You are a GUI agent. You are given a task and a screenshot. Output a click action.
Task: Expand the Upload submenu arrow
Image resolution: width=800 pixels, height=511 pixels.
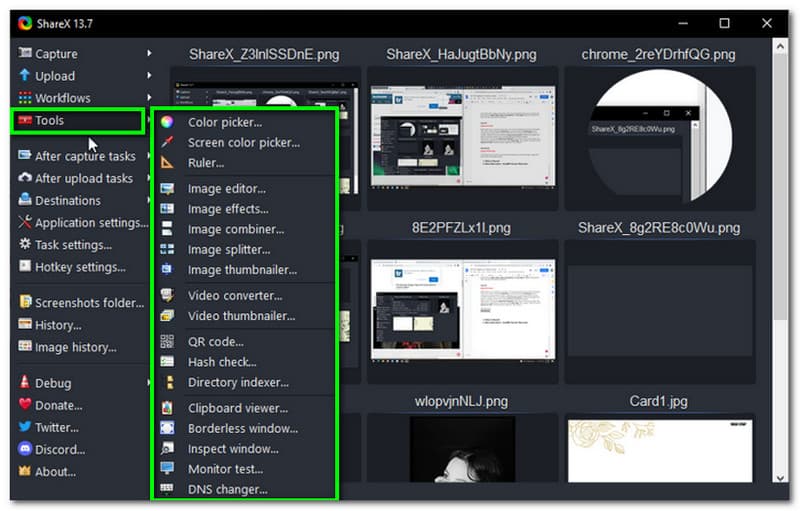pos(149,75)
